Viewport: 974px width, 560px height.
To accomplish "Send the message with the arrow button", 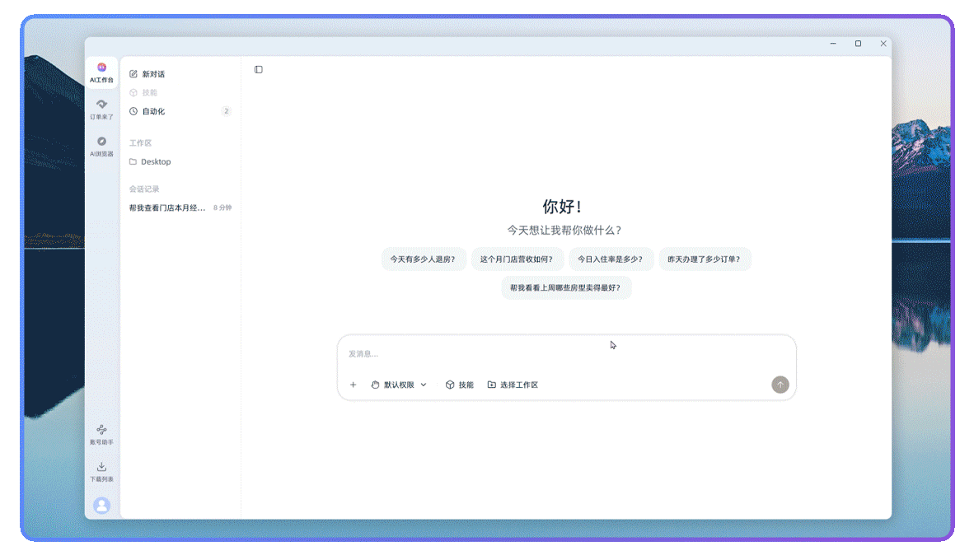I will (x=780, y=385).
